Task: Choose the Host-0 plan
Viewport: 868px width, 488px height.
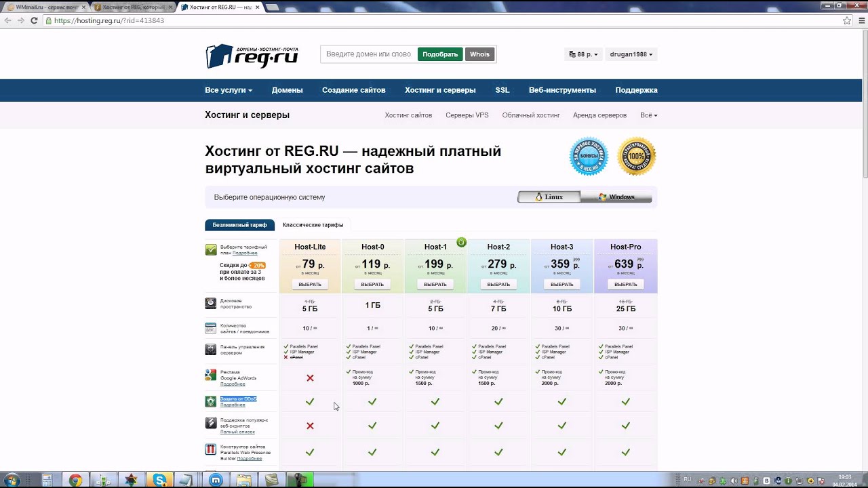Action: [372, 285]
